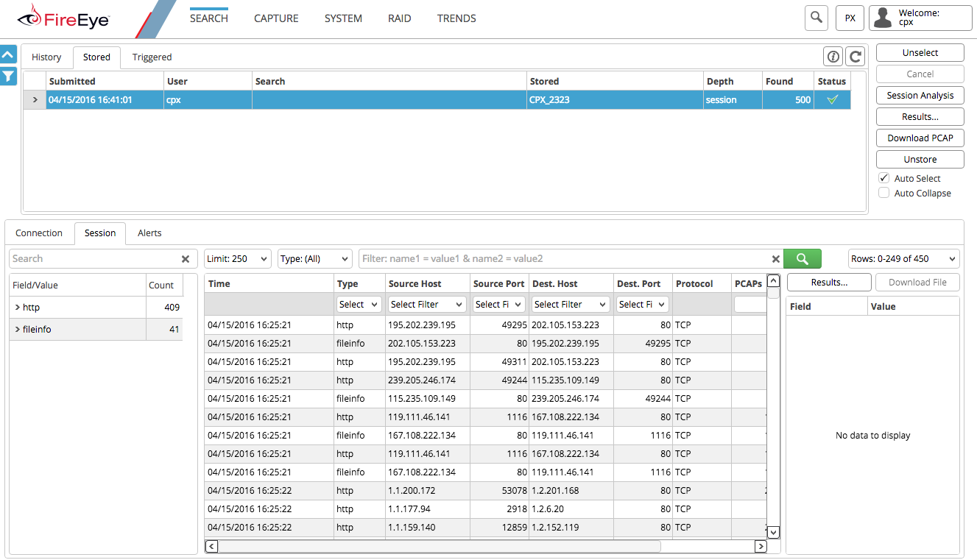977x560 pixels.
Task: Open Source Port filter dropdown
Action: (498, 304)
